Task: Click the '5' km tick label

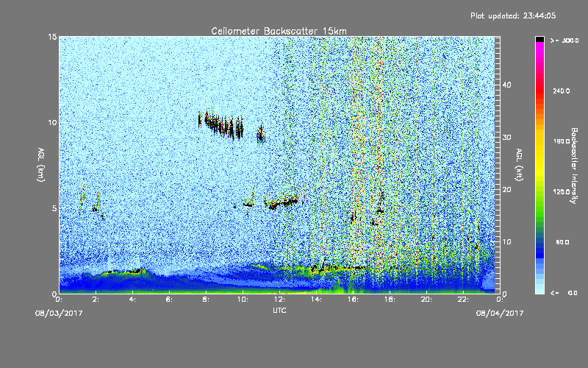Action: click(54, 208)
